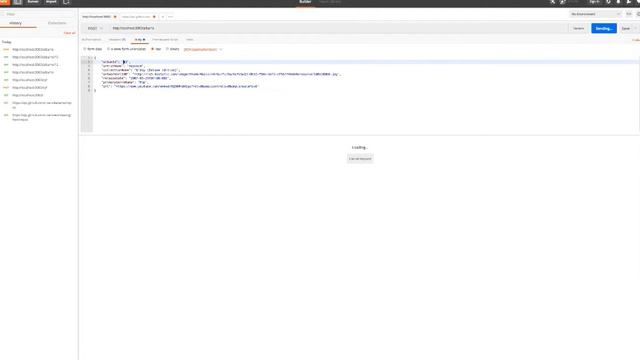Close the second request tab
The image size is (640, 360).
click(154, 17)
